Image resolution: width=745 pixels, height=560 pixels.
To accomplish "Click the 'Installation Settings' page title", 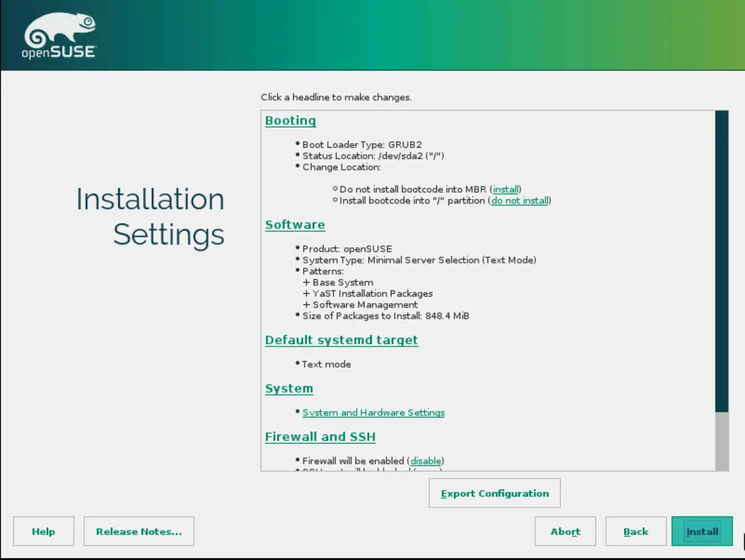I will pyautogui.click(x=149, y=217).
